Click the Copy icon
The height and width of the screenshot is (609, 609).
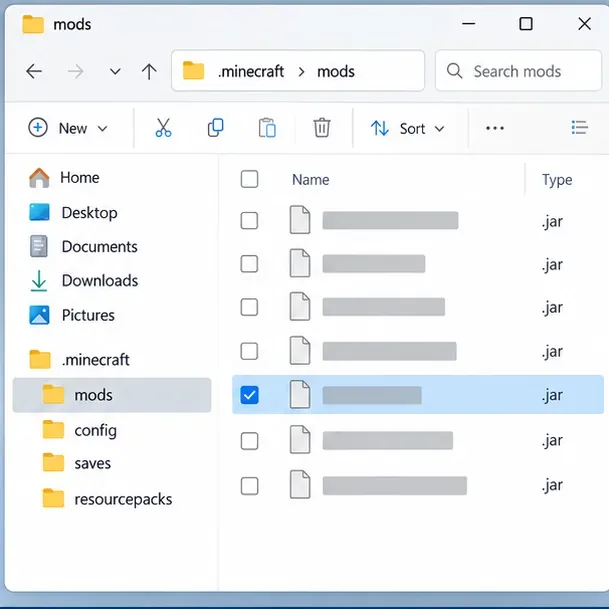click(216, 128)
